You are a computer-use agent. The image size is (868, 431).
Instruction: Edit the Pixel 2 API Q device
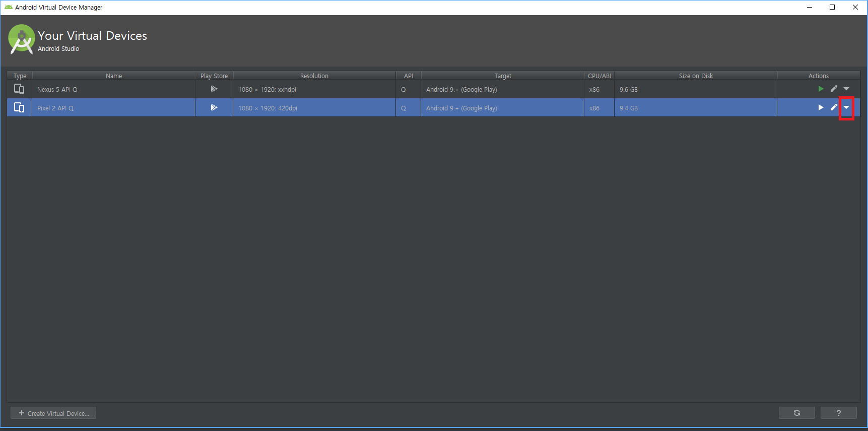(x=834, y=107)
